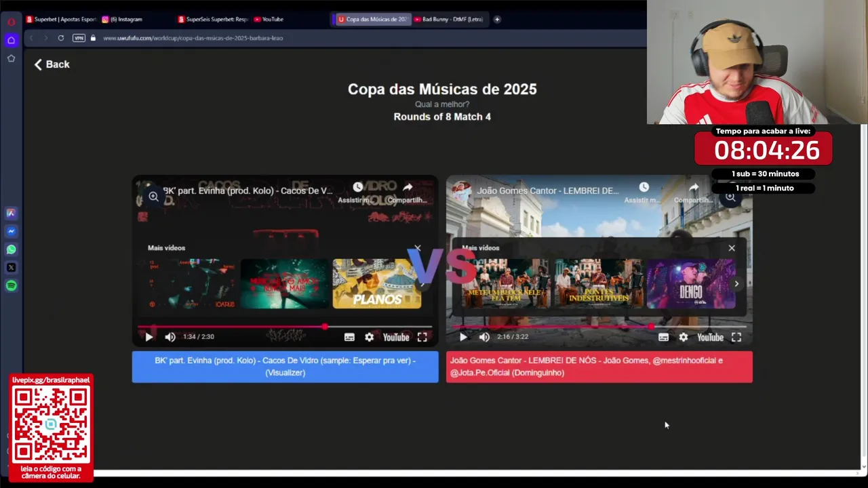Mute the right video volume icon
The height and width of the screenshot is (488, 868).
point(484,337)
